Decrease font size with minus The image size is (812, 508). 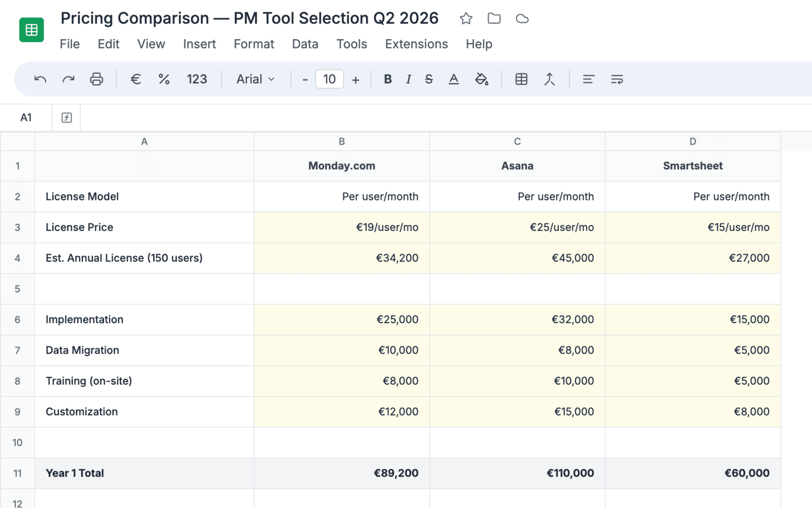(305, 80)
